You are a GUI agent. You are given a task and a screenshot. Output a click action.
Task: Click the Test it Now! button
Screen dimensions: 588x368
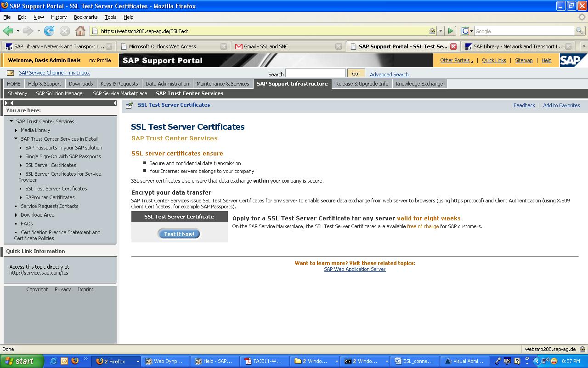(x=179, y=234)
